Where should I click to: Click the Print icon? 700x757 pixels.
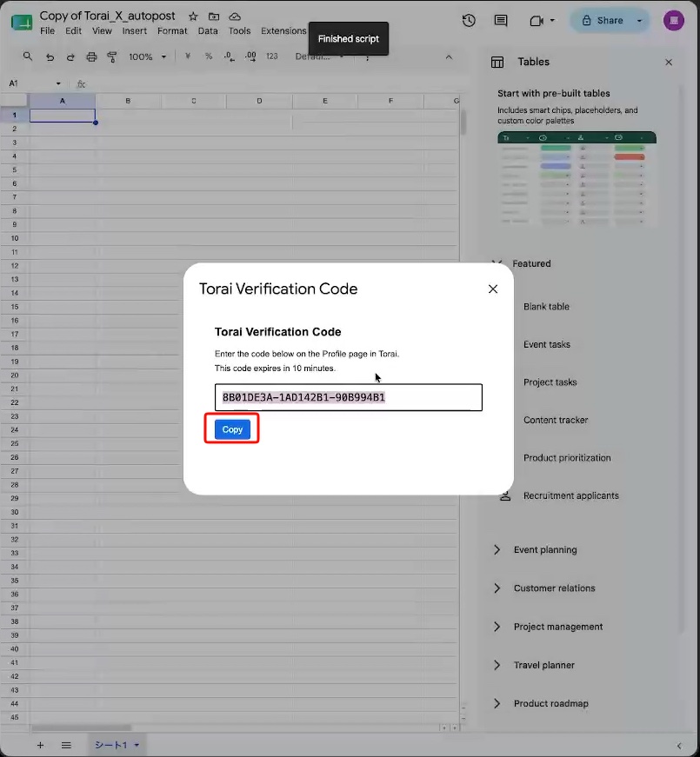click(91, 57)
